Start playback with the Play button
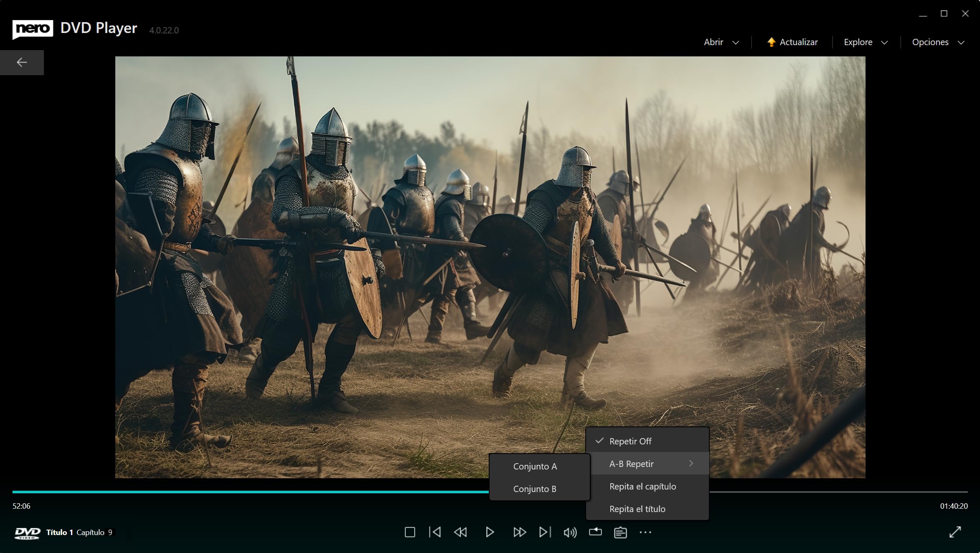 point(490,532)
